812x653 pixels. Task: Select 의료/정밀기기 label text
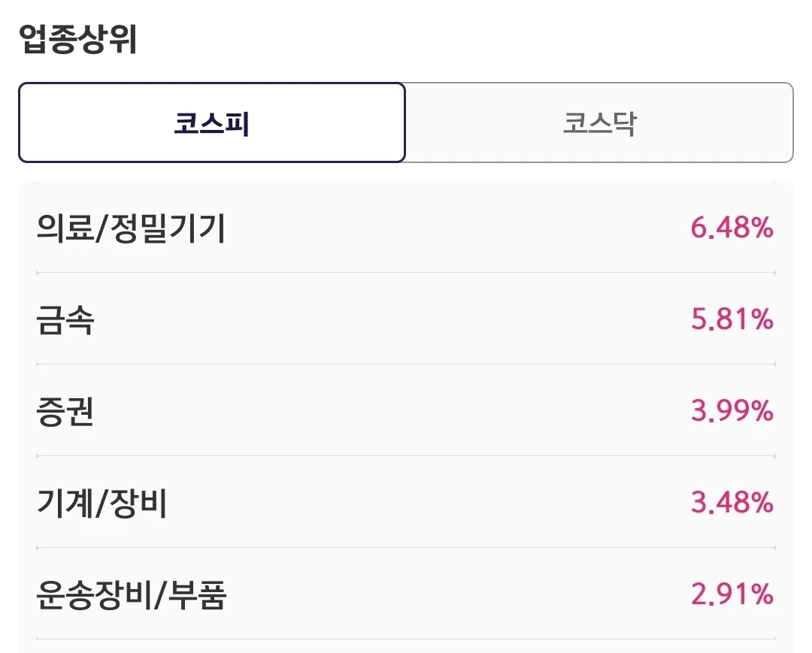(131, 228)
